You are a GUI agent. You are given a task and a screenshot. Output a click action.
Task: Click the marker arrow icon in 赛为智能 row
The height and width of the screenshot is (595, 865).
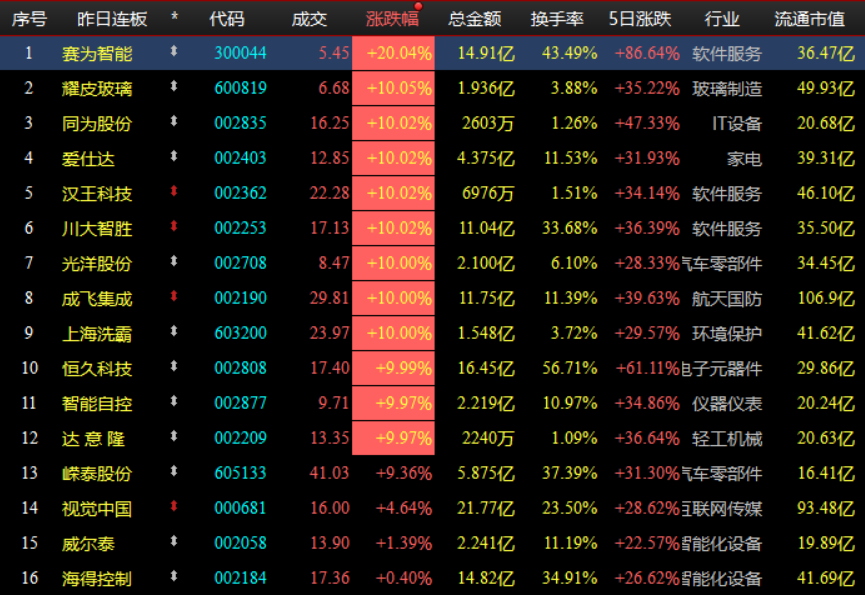click(174, 51)
